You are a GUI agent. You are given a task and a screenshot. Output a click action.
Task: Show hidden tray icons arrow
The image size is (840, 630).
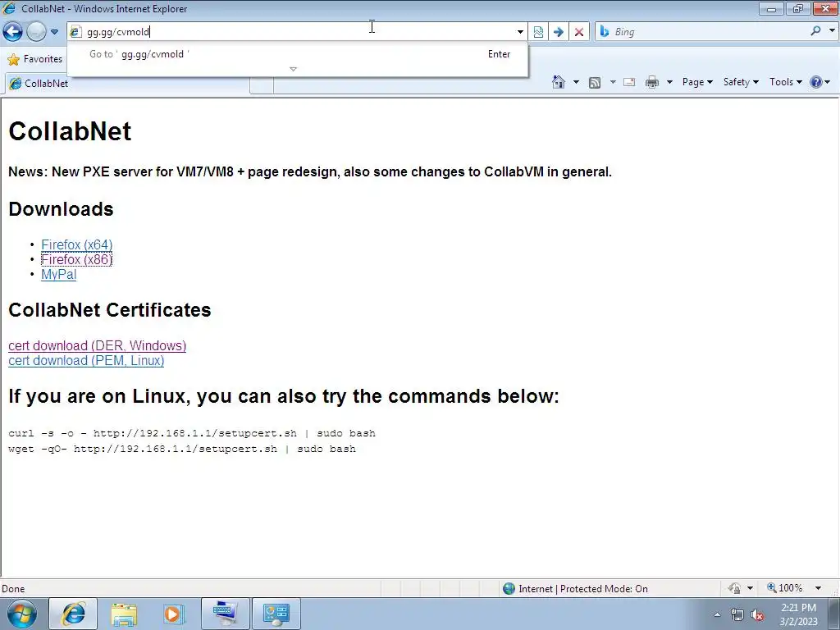coord(717,614)
